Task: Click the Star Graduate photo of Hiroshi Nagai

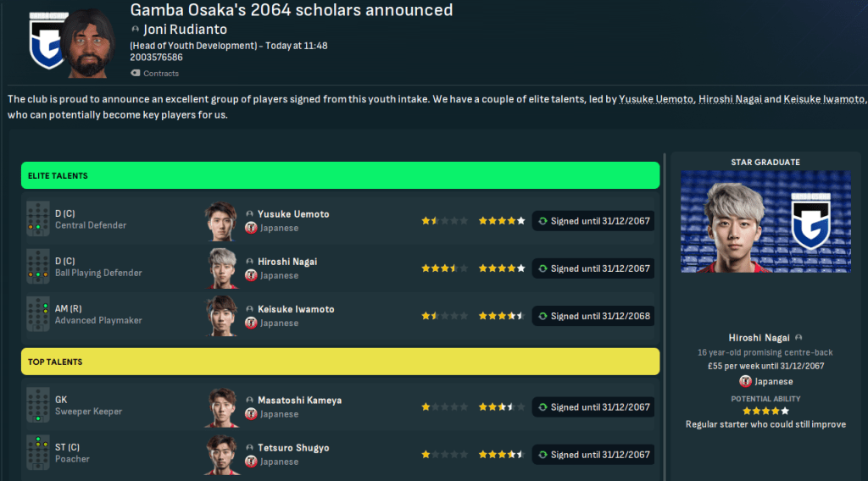Action: 765,222
